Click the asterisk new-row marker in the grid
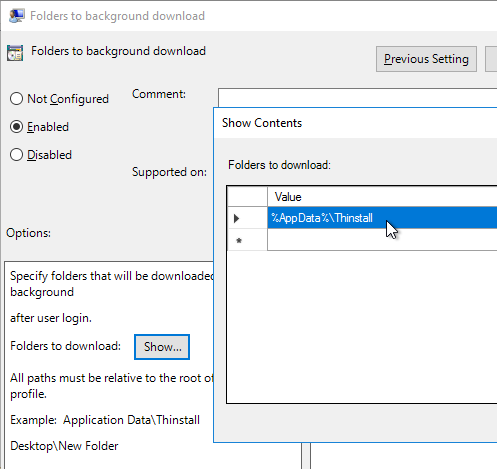The height and width of the screenshot is (469, 497). pos(239,240)
